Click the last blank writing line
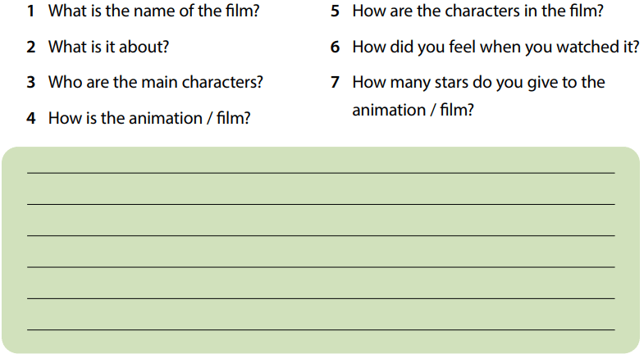This screenshot has height=354, width=644. pyautogui.click(x=321, y=329)
